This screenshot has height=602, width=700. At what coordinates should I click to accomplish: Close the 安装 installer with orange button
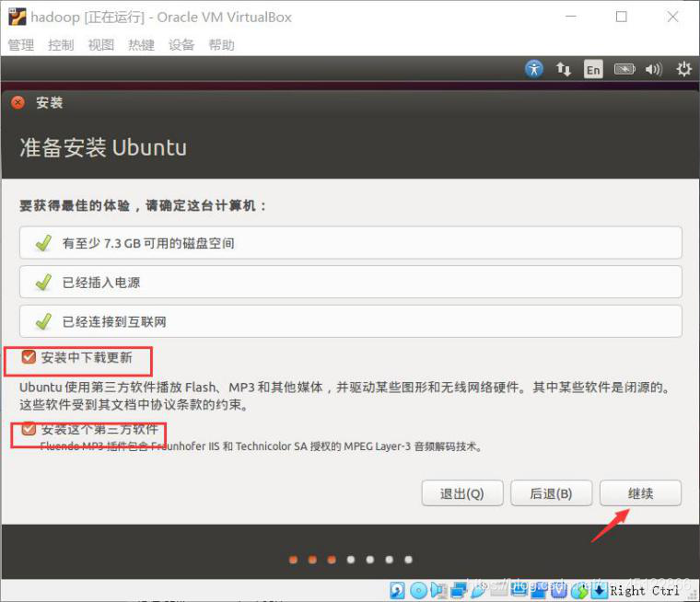17,103
